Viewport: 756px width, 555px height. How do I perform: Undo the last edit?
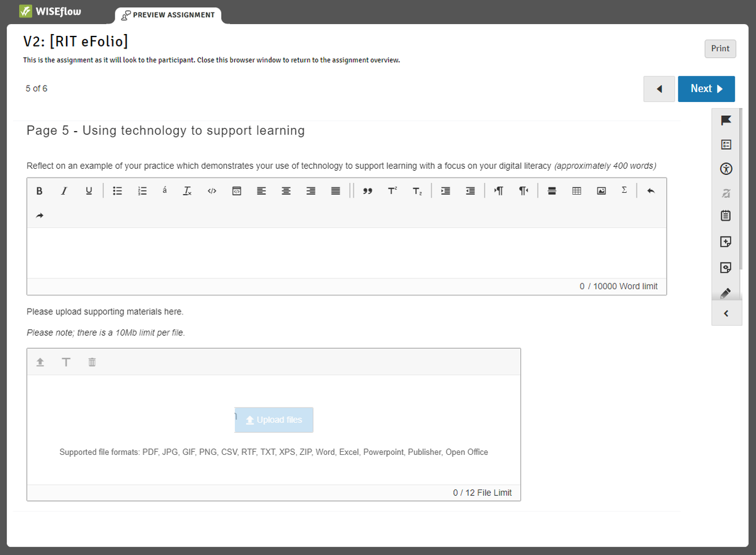tap(651, 191)
